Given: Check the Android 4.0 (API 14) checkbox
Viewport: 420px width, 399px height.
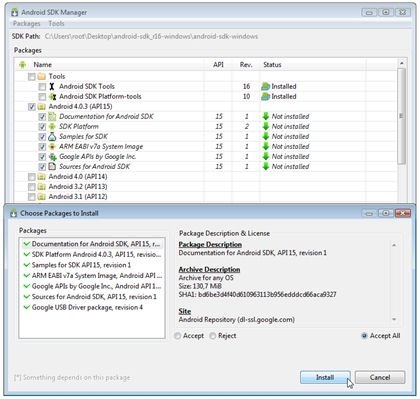Looking at the screenshot, I should pos(32,177).
